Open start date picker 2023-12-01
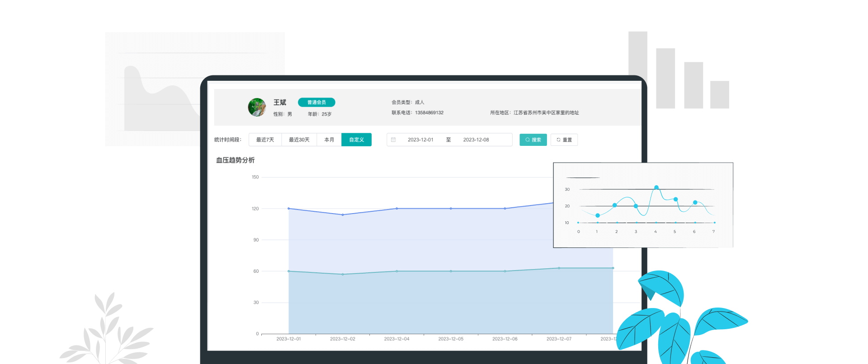Viewport: 868px width, 364px height. coord(420,140)
